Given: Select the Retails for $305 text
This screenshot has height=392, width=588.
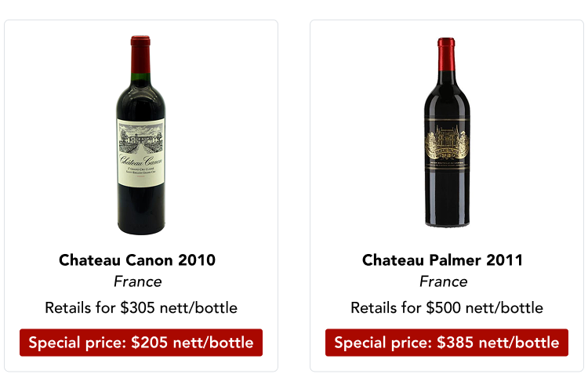Looking at the screenshot, I should [x=141, y=307].
